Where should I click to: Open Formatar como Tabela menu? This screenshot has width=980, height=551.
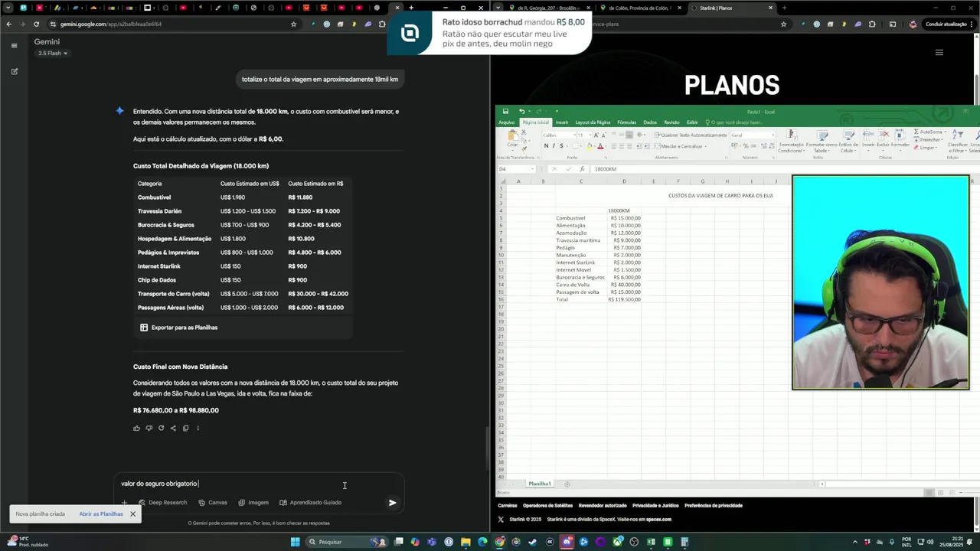pyautogui.click(x=821, y=142)
